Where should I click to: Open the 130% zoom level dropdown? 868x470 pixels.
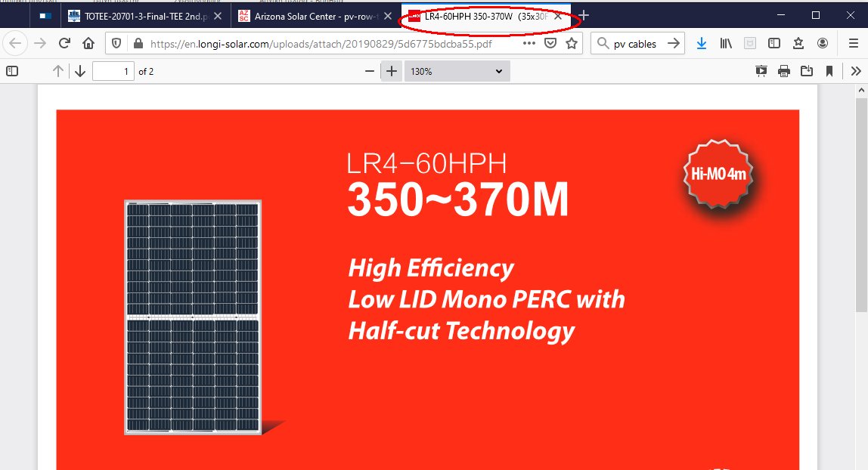tap(456, 71)
